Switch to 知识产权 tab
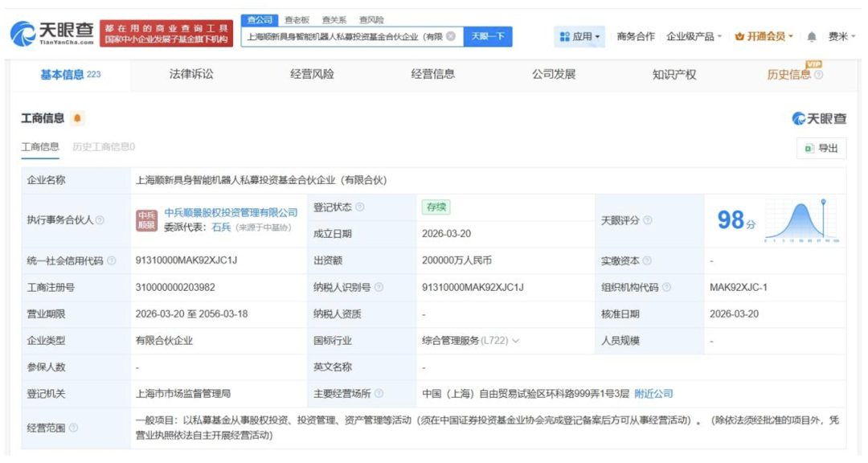This screenshot has width=868, height=463. [674, 74]
